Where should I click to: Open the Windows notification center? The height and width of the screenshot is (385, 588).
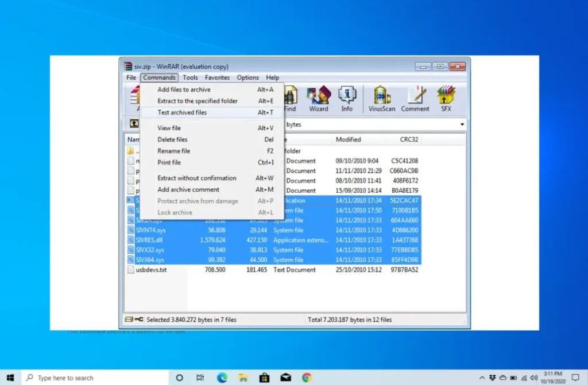click(x=577, y=378)
